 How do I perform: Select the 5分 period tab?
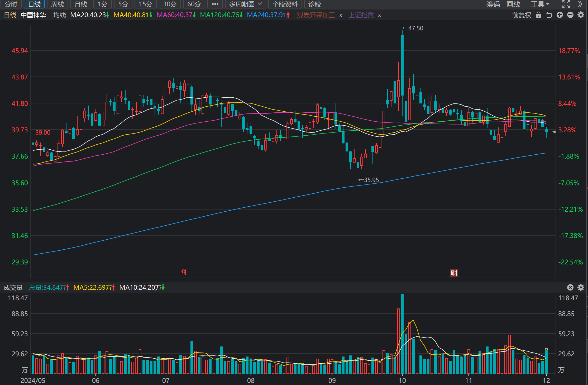point(123,4)
